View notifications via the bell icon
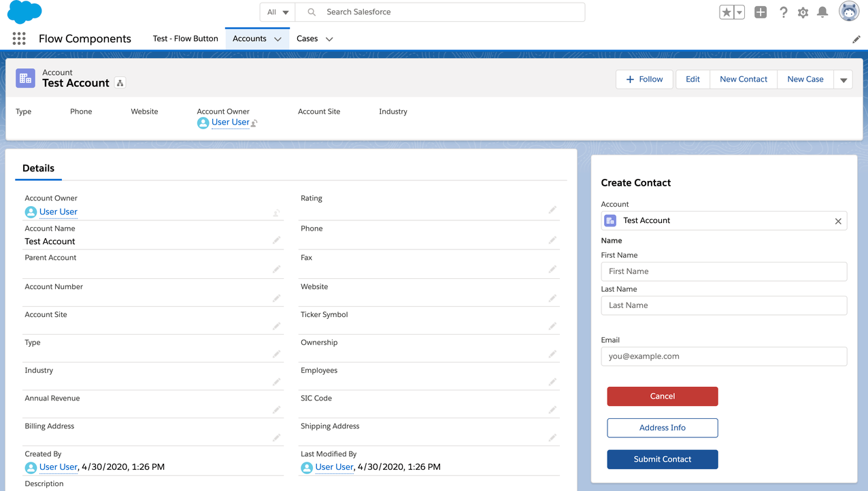The image size is (868, 491). (x=822, y=12)
